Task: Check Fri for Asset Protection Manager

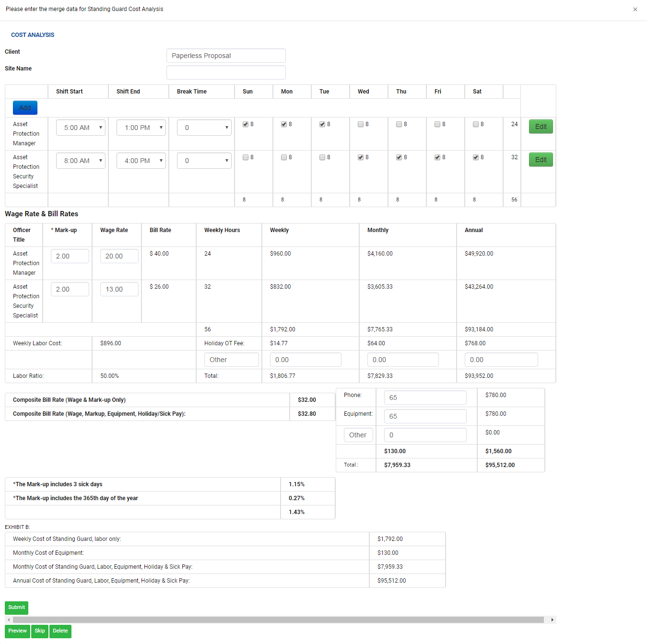Action: click(x=437, y=124)
